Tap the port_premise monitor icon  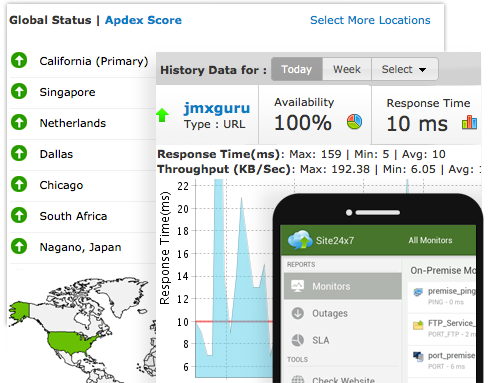click(418, 356)
